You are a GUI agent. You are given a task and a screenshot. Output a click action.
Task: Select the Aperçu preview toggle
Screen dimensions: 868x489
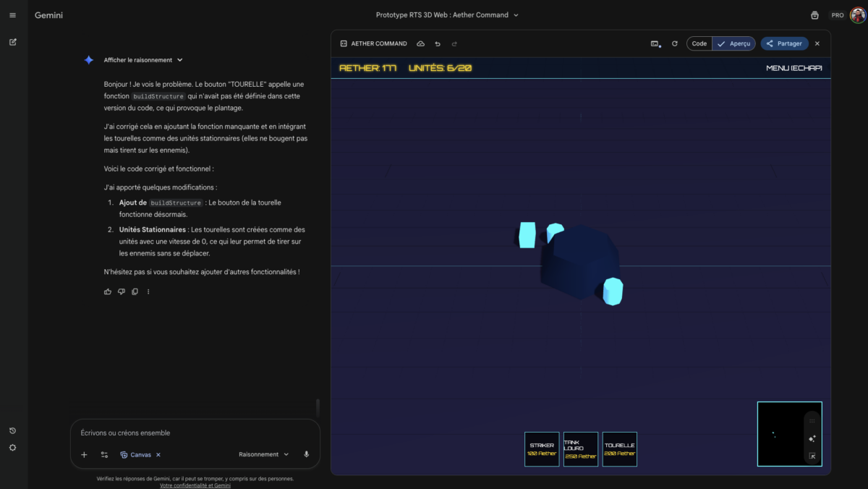pyautogui.click(x=734, y=43)
